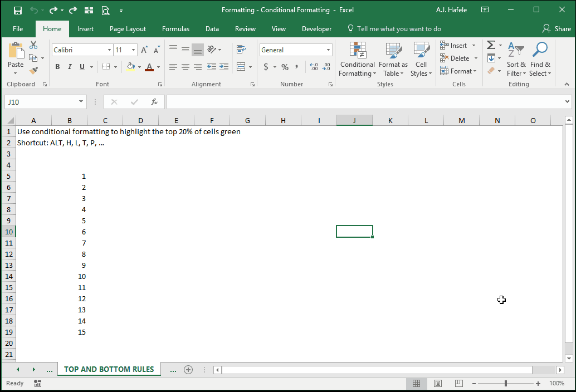The height and width of the screenshot is (392, 576).
Task: Click the Paste clipboard icon
Action: [16, 50]
